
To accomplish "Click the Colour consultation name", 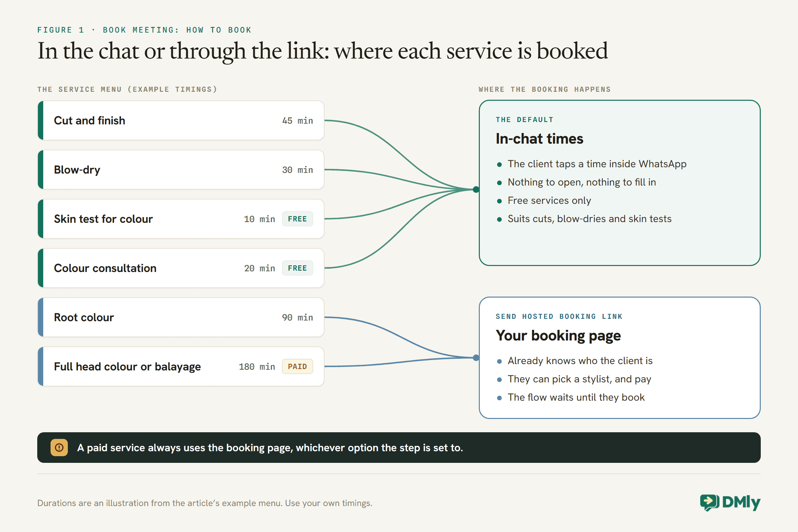I will [105, 268].
